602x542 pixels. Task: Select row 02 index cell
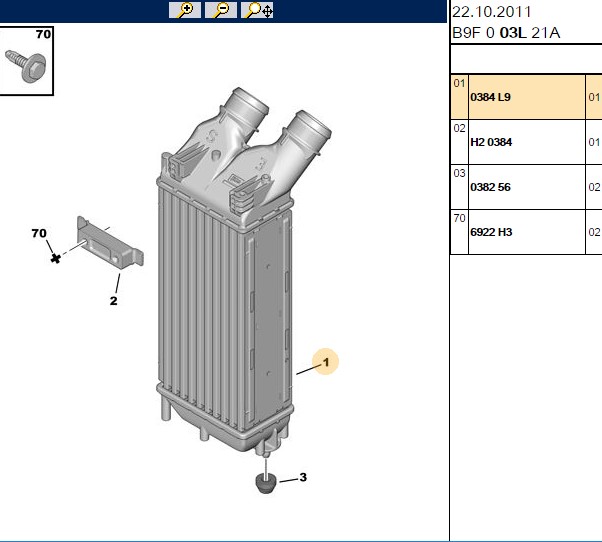pyautogui.click(x=460, y=142)
